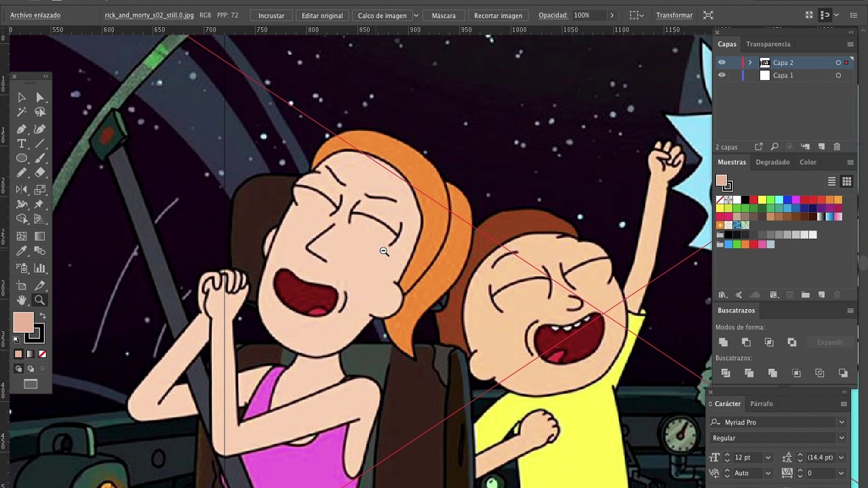
Task: Click the Incrustar button
Action: (271, 15)
